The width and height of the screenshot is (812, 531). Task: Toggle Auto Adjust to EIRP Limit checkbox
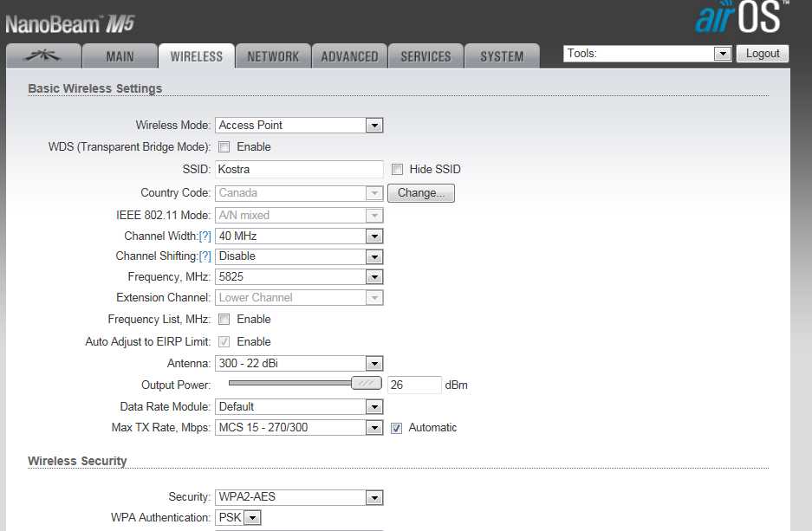pos(224,341)
